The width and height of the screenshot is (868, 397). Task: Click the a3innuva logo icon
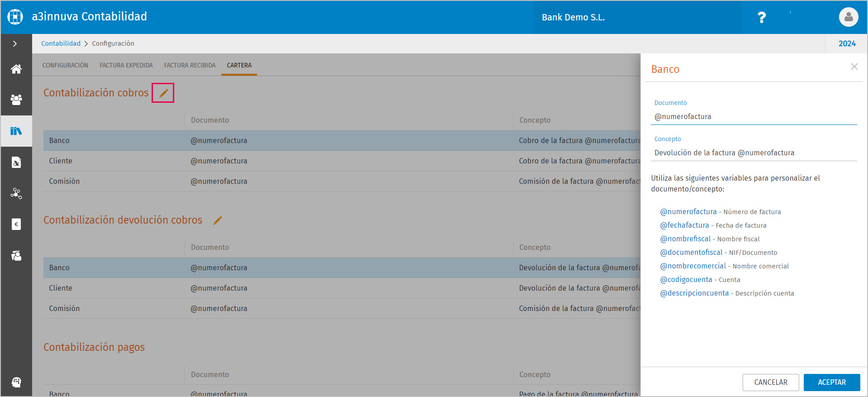(15, 17)
